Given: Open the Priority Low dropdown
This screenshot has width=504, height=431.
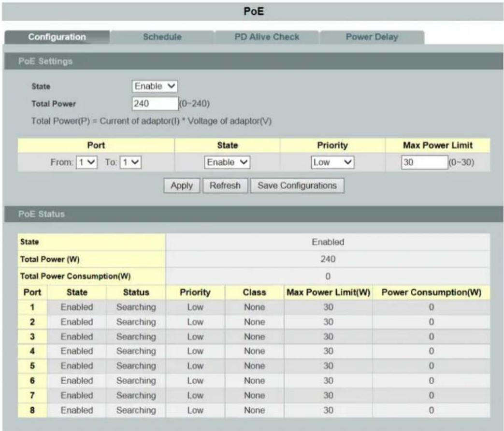Looking at the screenshot, I should 332,162.
